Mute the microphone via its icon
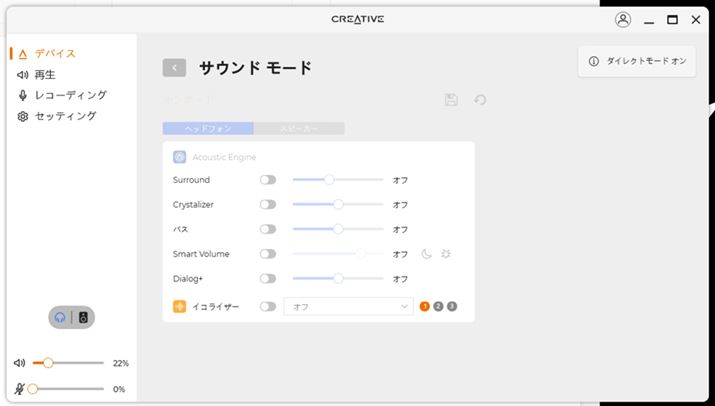The width and height of the screenshot is (715, 406). [20, 388]
